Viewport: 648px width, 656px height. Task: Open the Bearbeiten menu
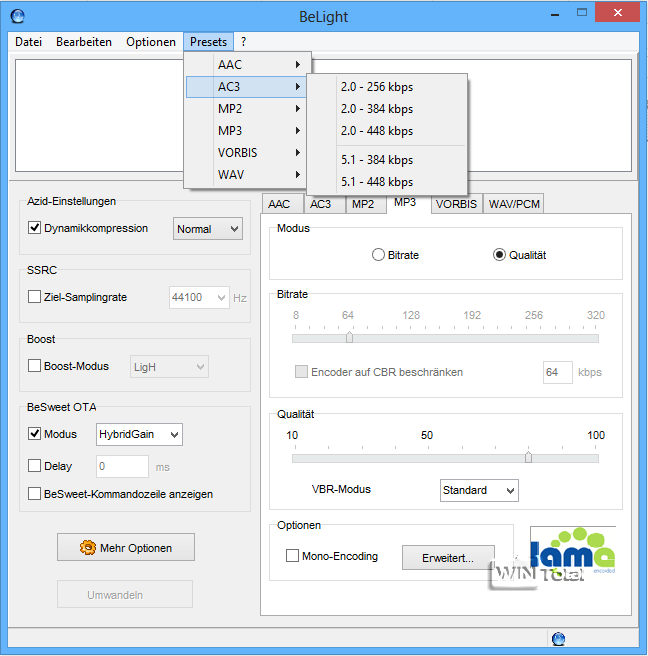(84, 42)
